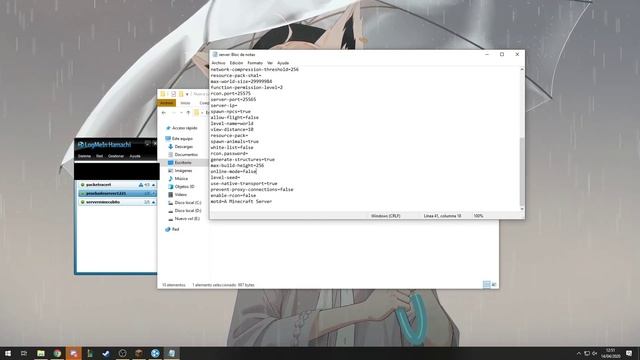The width and height of the screenshot is (640, 360).
Task: Switch Explorer to large icons view
Action: click(x=493, y=284)
